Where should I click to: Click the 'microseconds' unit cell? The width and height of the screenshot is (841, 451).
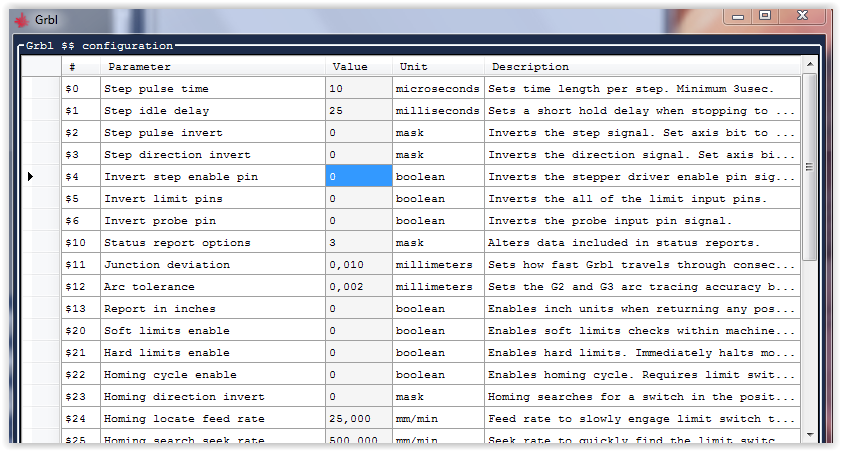click(x=438, y=88)
